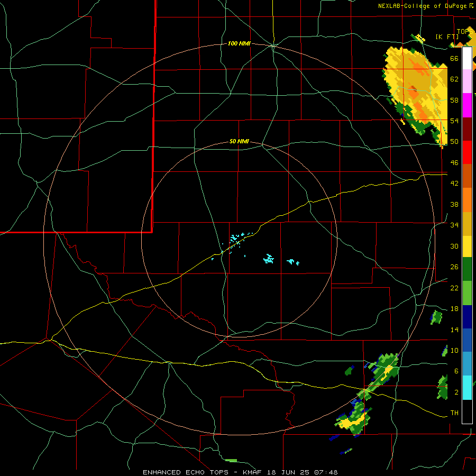The image size is (476, 476).
Task: Click the medium blue 10-14 kft swatch
Action: (x=467, y=340)
